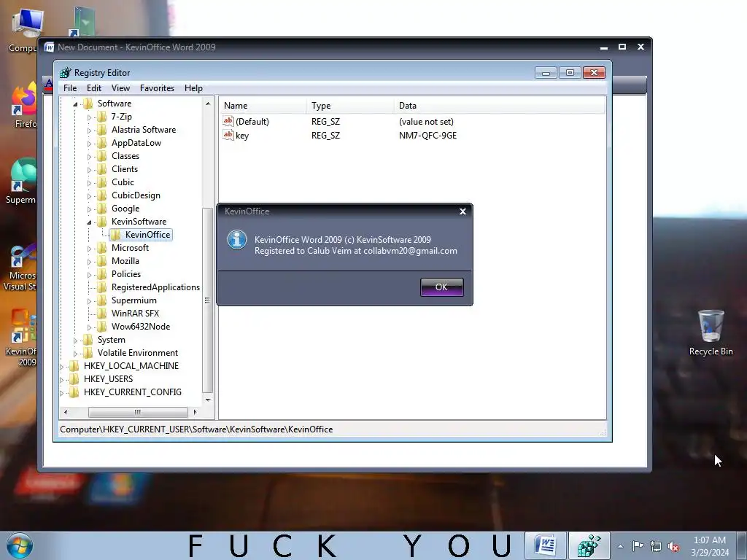The width and height of the screenshot is (747, 560).
Task: Select the Google key folder icon
Action: [x=102, y=209]
